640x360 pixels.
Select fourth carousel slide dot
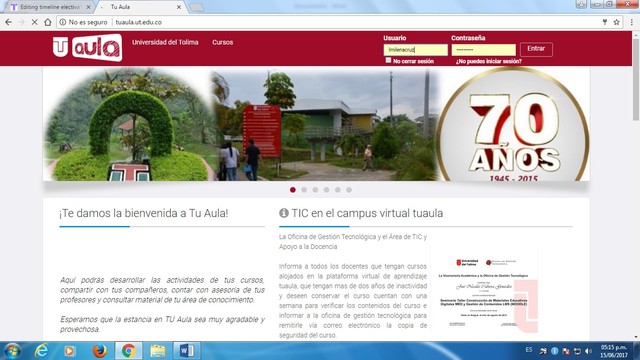tap(327, 190)
